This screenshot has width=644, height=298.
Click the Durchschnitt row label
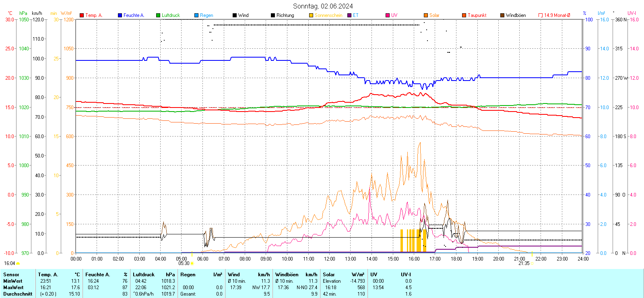point(18,294)
